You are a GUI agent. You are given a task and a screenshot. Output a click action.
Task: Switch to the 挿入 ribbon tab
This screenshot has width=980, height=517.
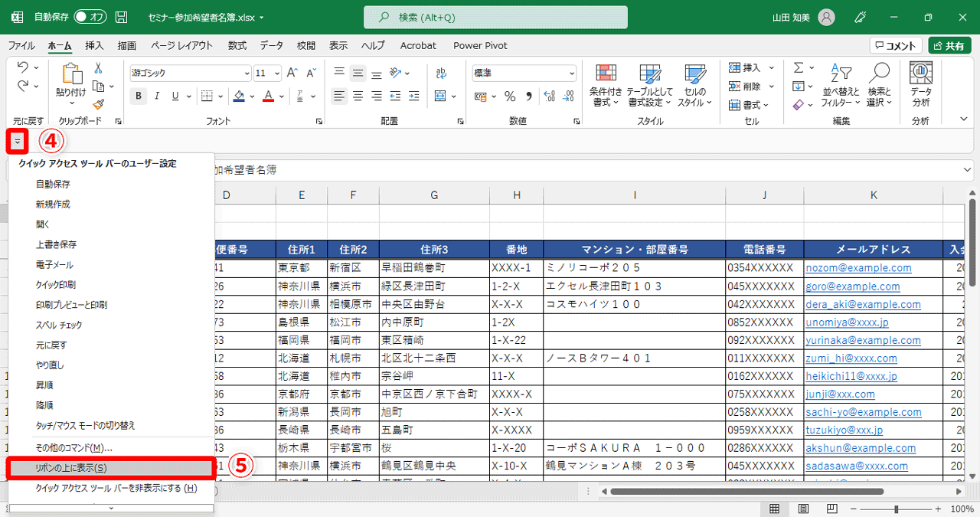pyautogui.click(x=93, y=45)
